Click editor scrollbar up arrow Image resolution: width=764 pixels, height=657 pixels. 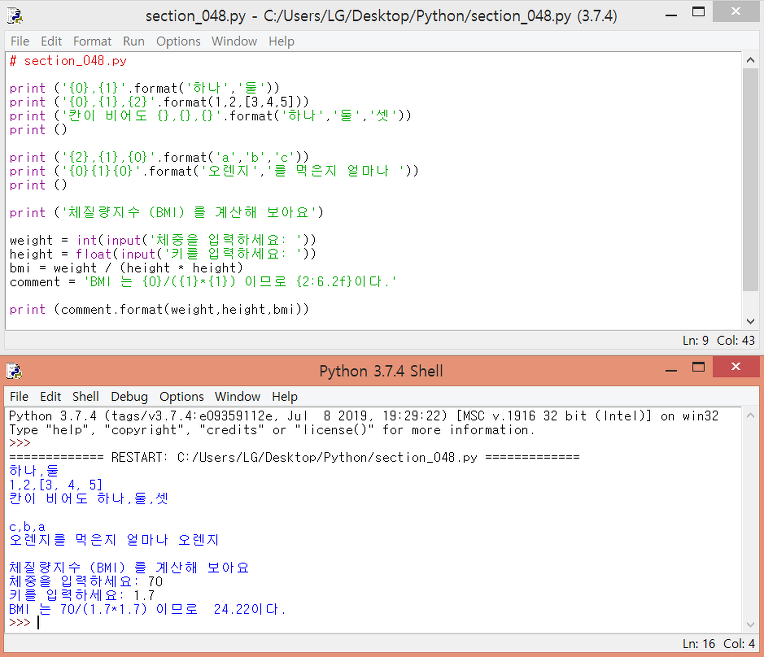coord(750,60)
